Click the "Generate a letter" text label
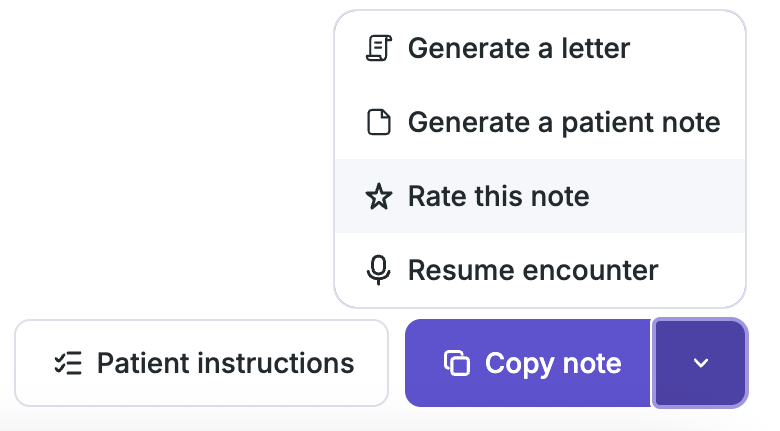This screenshot has height=431, width=780. pos(519,48)
